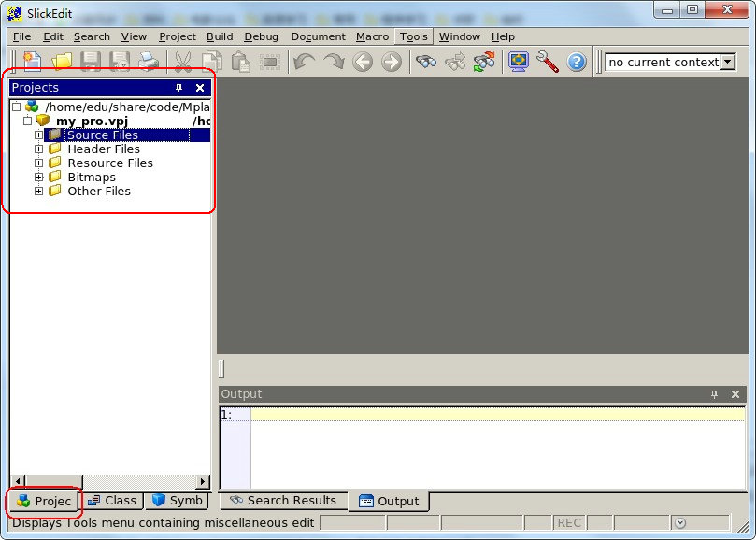Image resolution: width=756 pixels, height=540 pixels.
Task: Click the wrench Options icon
Action: pyautogui.click(x=548, y=62)
